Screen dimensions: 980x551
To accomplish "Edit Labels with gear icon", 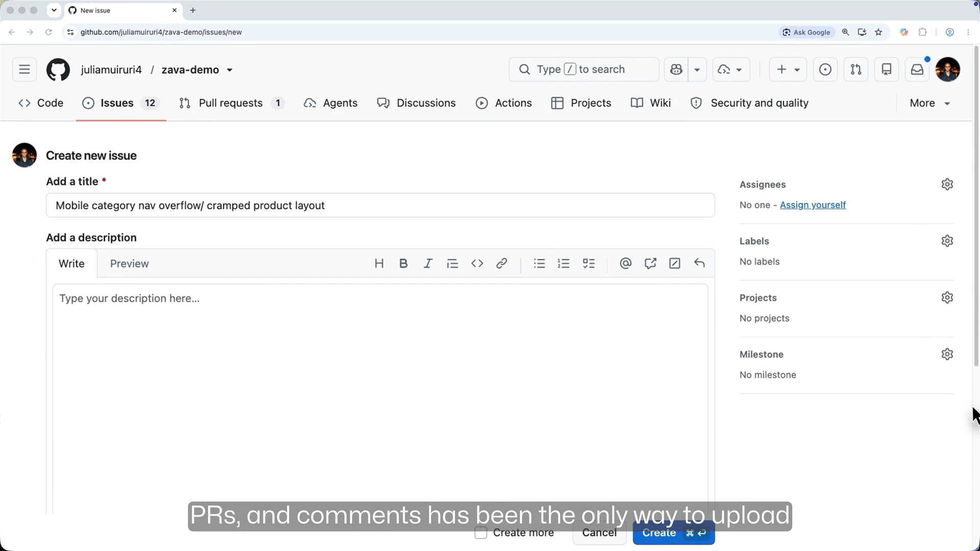I will 947,241.
